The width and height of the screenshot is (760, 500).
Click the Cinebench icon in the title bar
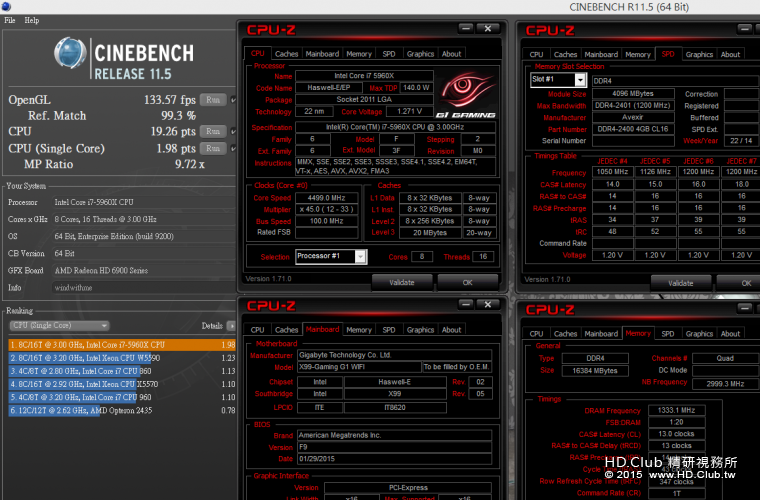pyautogui.click(x=6, y=6)
